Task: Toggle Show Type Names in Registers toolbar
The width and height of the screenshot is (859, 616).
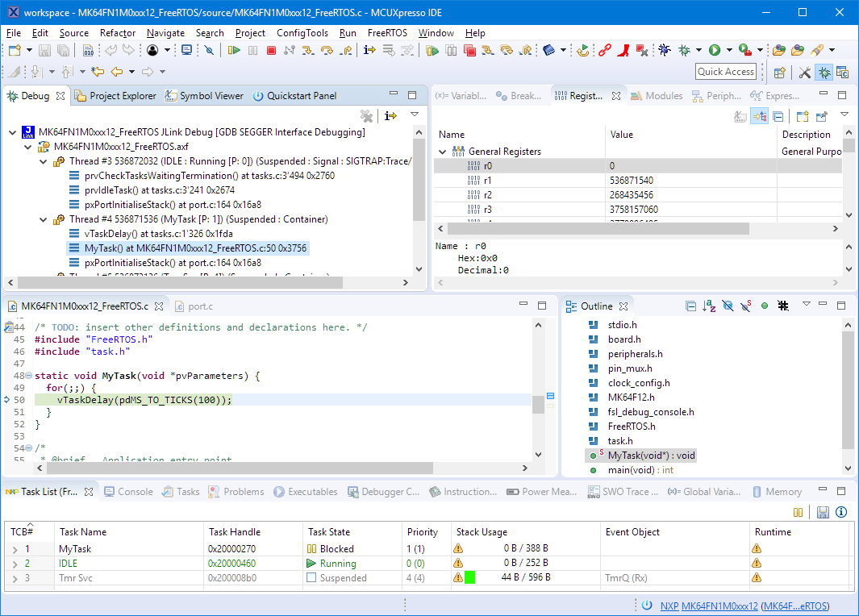Action: 740,116
